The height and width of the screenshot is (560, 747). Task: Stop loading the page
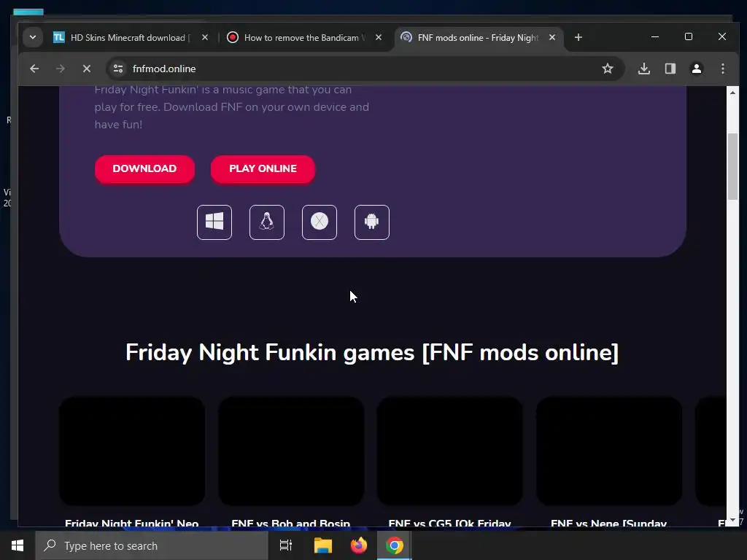[86, 69]
